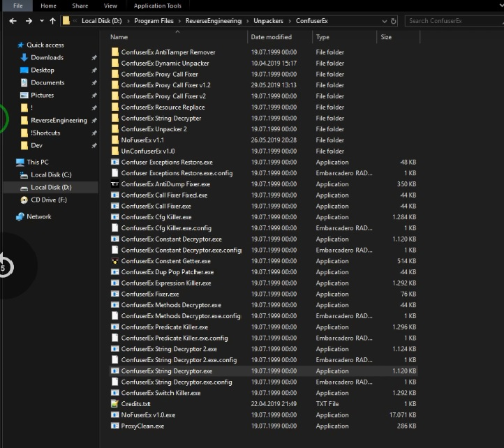
Task: Click Unpackers in breadcrumb path
Action: point(268,21)
